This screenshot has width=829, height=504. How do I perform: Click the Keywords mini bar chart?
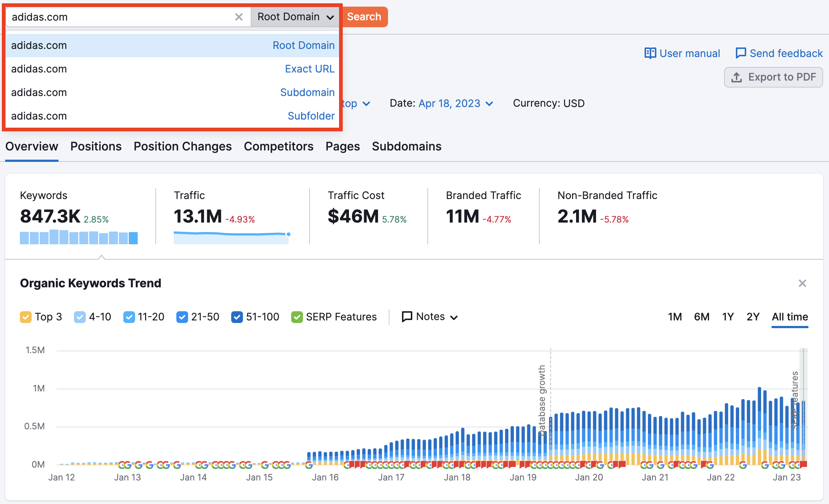coord(79,237)
